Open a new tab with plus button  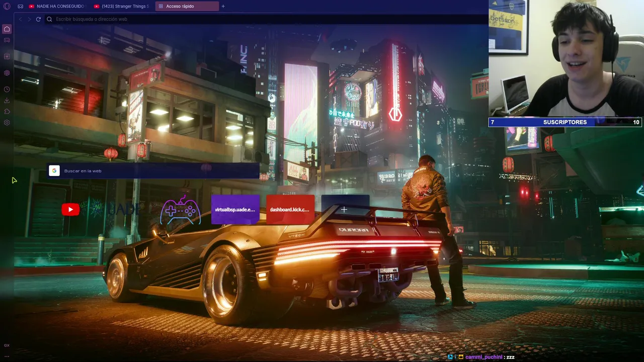click(x=223, y=6)
